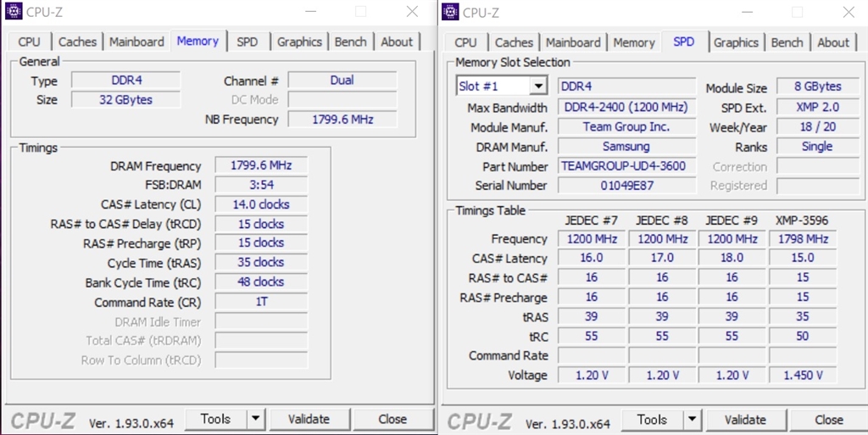Open About tab in right window

833,42
